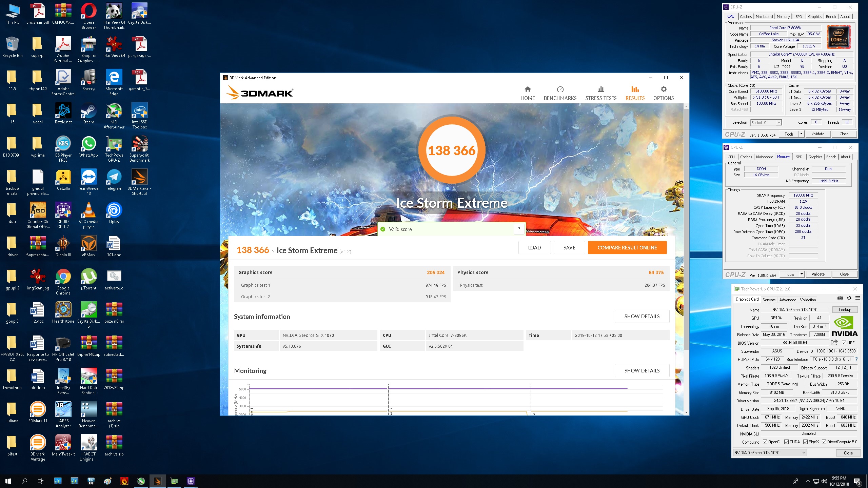
Task: Open Steam desktop shortcut
Action: (x=88, y=114)
